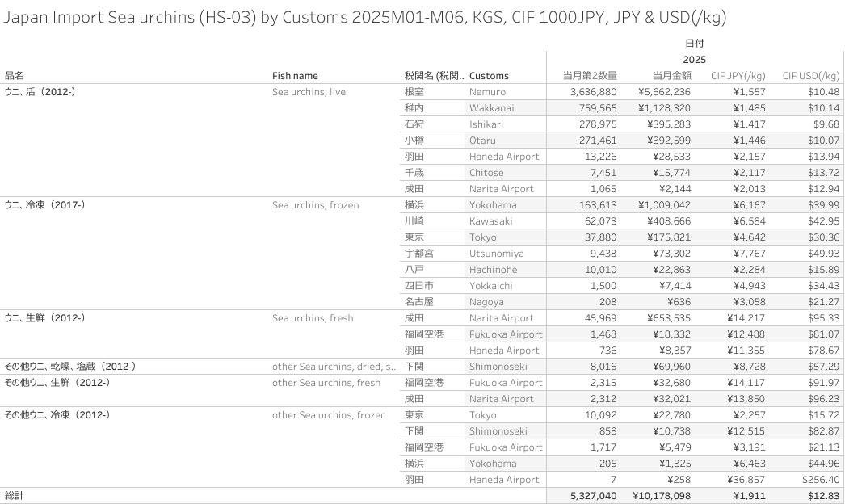Click the "Nemuro" customs cell
Image resolution: width=845 pixels, height=504 pixels.
487,92
